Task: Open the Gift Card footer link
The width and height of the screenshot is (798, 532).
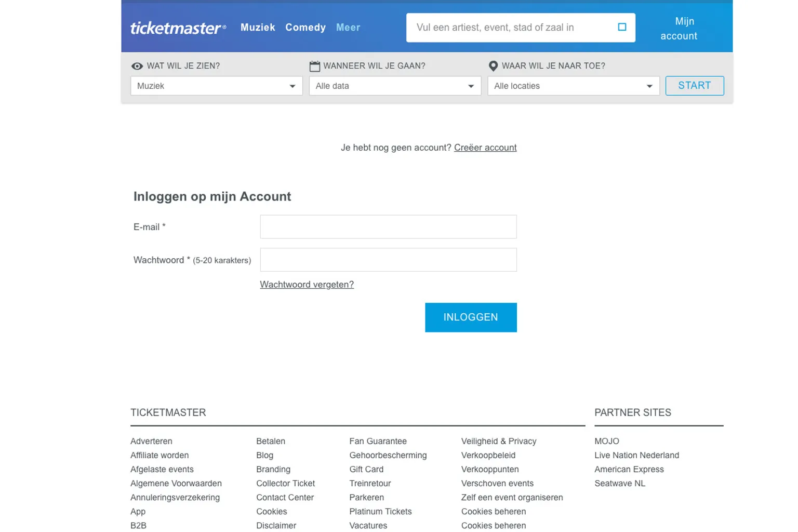Action: pos(366,469)
